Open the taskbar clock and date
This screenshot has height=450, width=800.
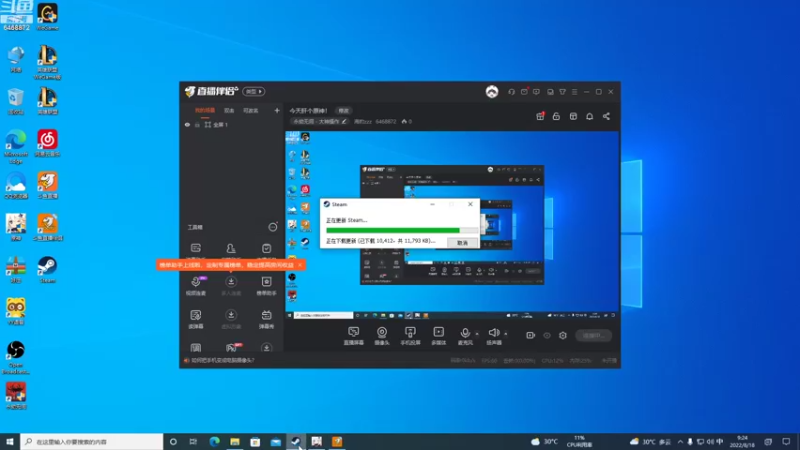click(x=742, y=441)
